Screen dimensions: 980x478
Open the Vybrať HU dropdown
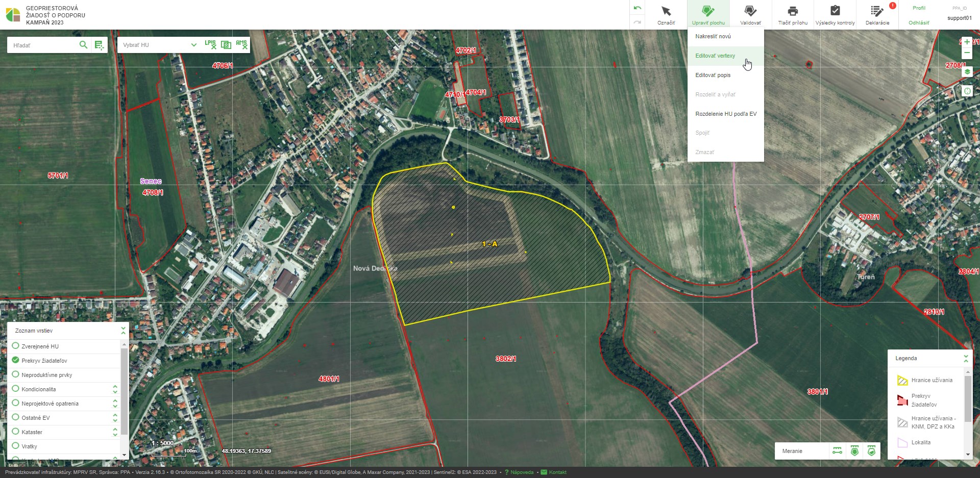pos(159,45)
